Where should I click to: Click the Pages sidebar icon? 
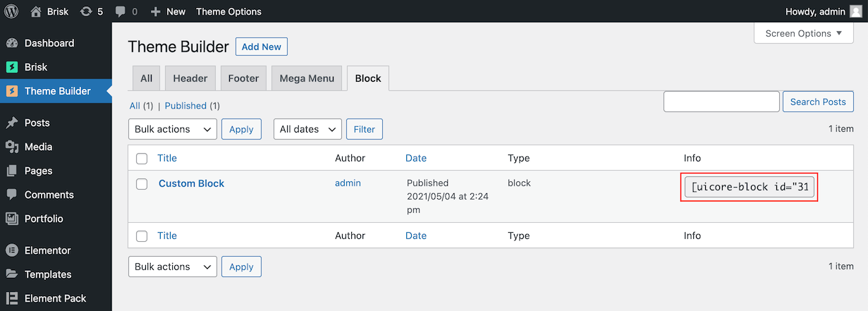tap(12, 171)
